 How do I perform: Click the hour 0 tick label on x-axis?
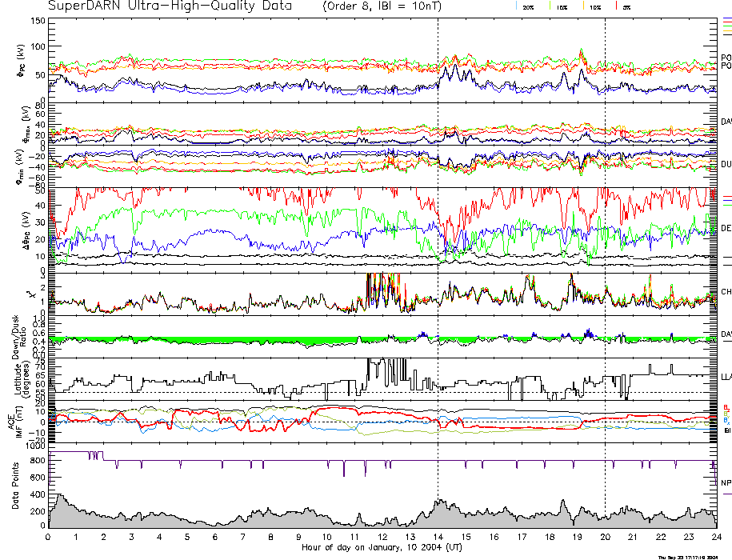(x=49, y=538)
